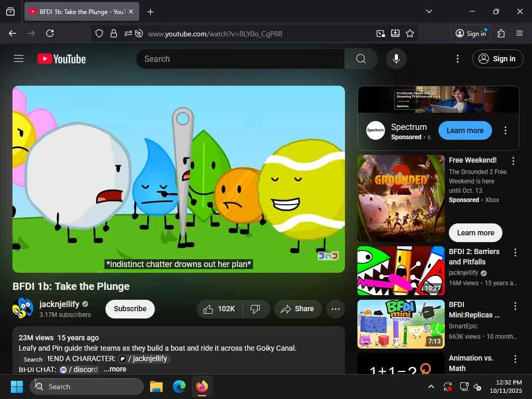Click Spectrum ad banner image
The width and height of the screenshot is (532, 399).
[438, 99]
